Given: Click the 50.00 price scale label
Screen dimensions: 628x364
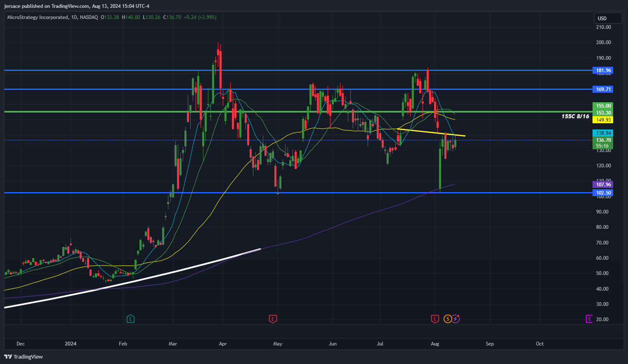Looking at the screenshot, I should (603, 273).
